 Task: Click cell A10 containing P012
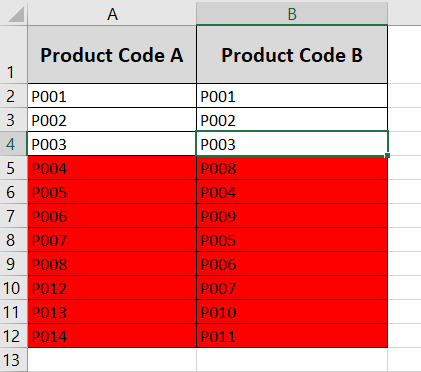pos(112,288)
